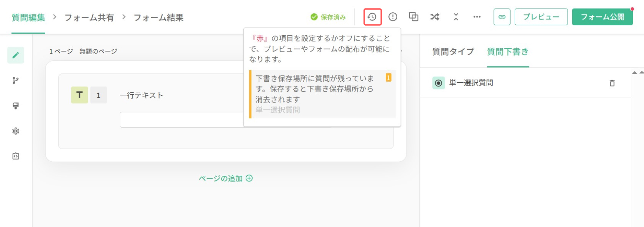This screenshot has height=227, width=644.
Task: Open the paint roller design icon
Action: pos(16,106)
